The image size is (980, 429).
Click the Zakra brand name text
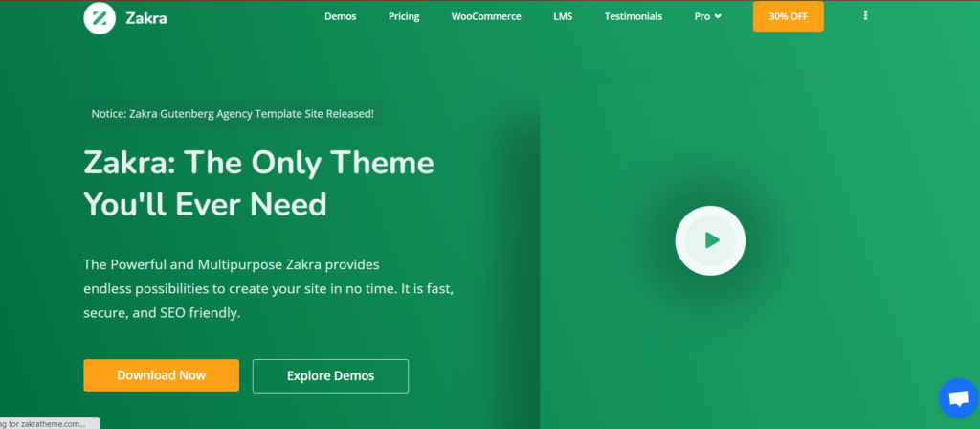point(146,18)
